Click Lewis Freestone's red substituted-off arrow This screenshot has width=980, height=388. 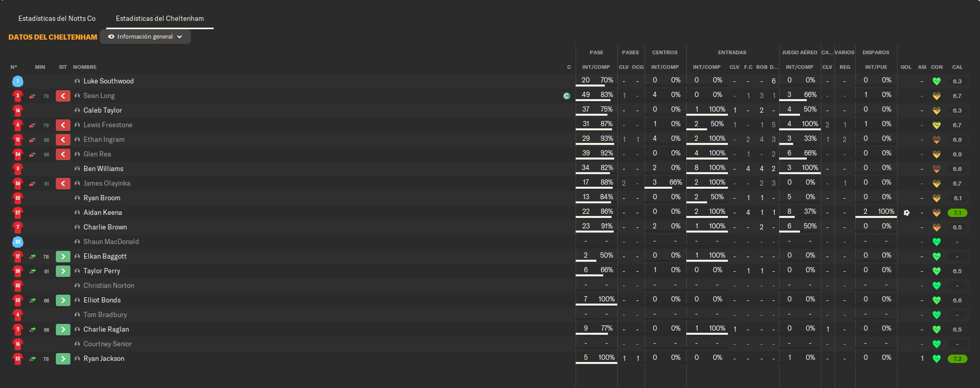click(63, 125)
